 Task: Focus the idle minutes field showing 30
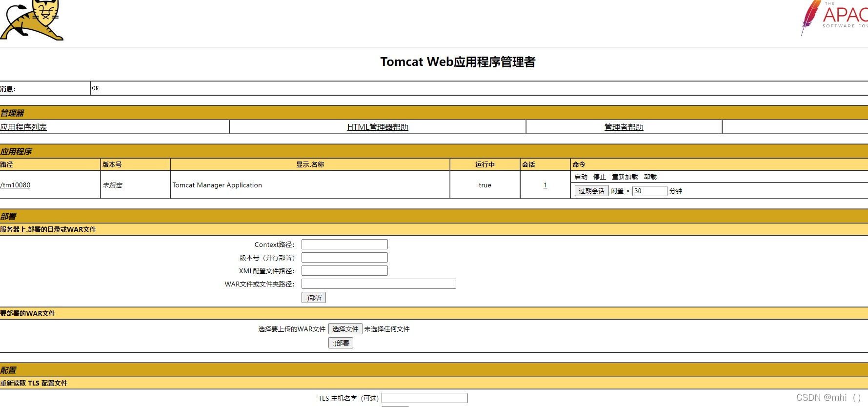coord(649,191)
